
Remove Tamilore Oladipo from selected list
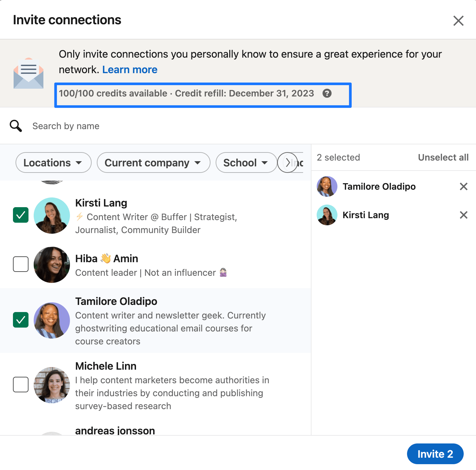click(x=463, y=186)
